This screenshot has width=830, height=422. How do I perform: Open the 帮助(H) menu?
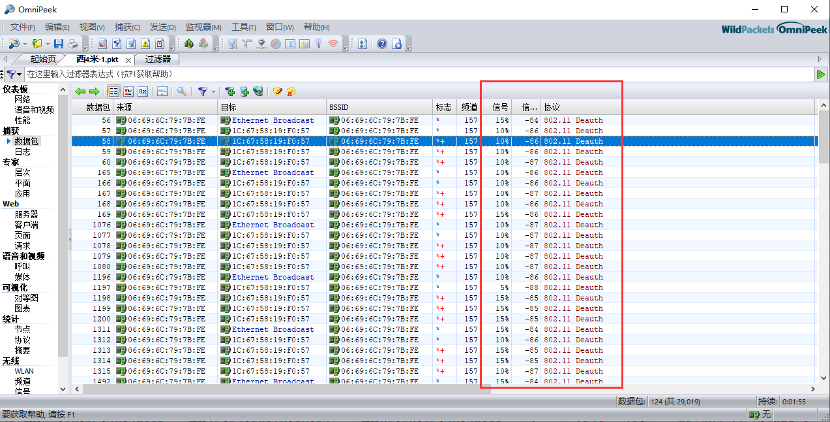coord(316,28)
